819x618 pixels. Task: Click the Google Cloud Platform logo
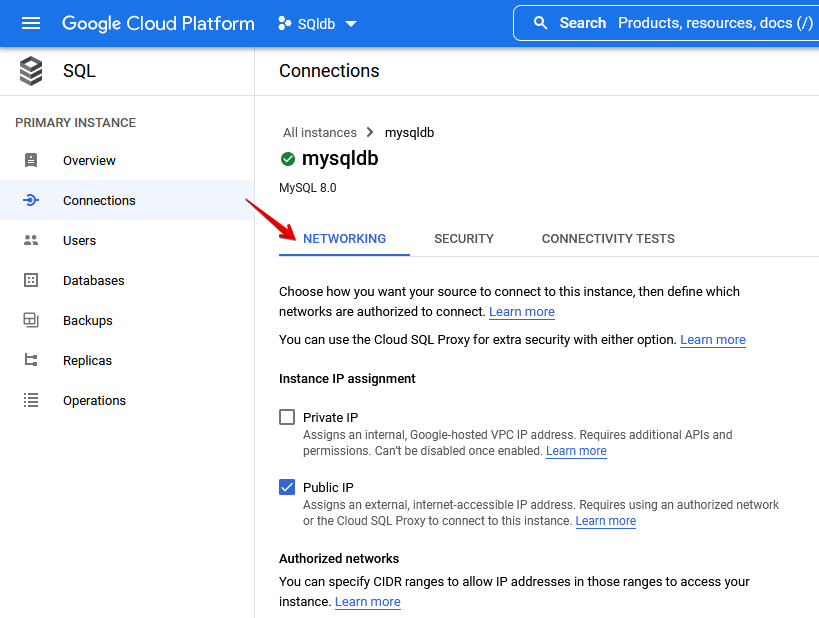click(158, 24)
